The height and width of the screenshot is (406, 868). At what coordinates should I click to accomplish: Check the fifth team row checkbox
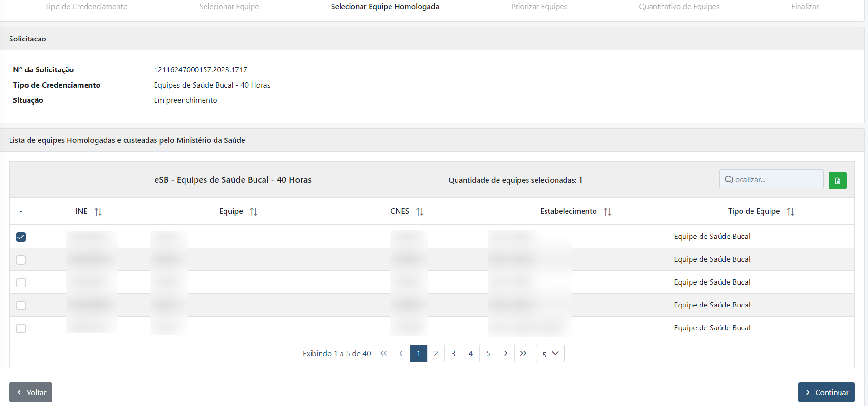tap(21, 328)
